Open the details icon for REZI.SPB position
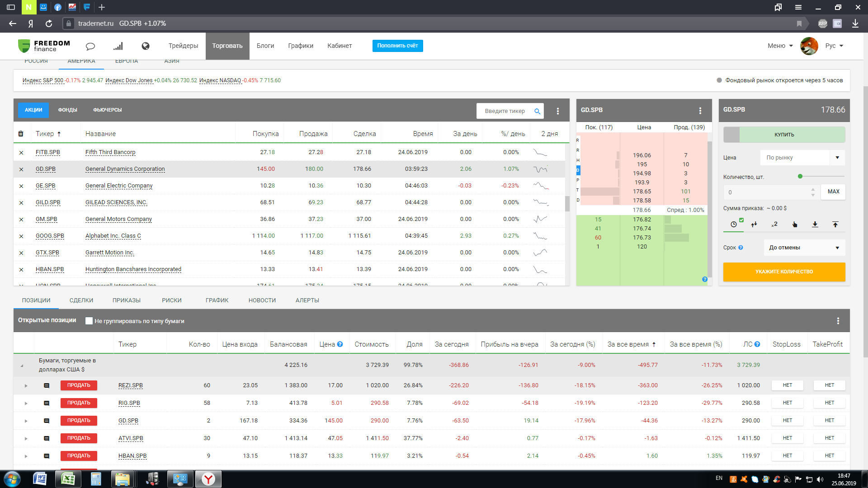 pyautogui.click(x=47, y=386)
